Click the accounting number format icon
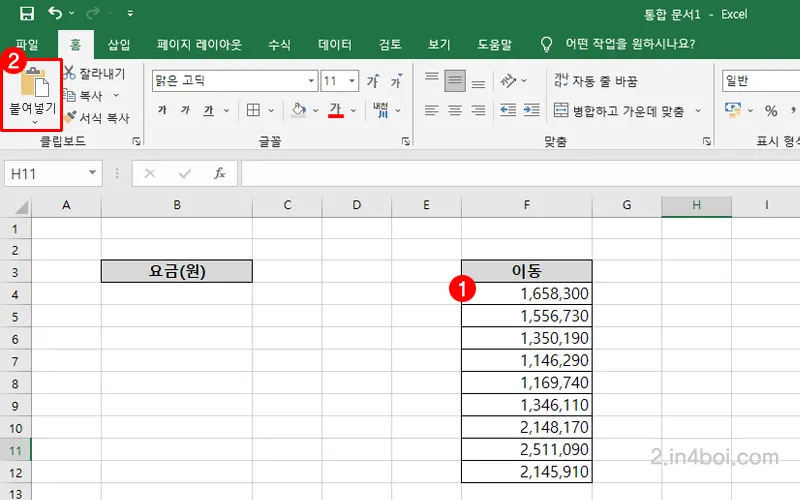Screen dimensions: 800x500 click(x=733, y=110)
